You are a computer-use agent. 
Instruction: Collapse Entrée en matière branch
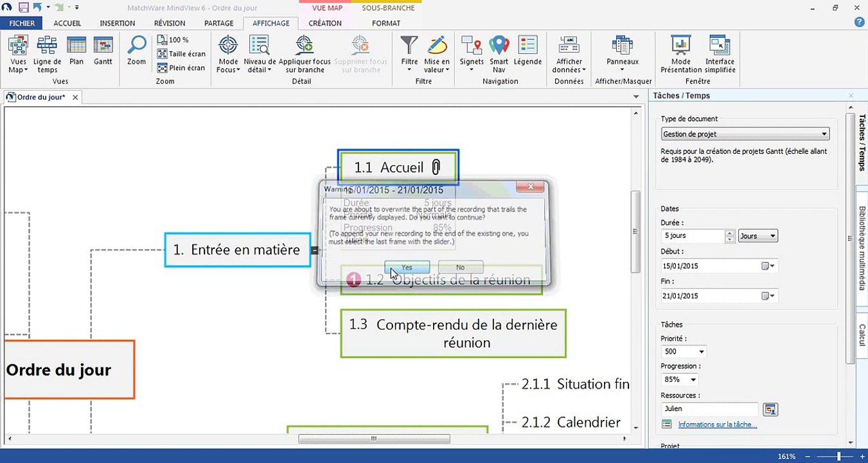[x=315, y=250]
